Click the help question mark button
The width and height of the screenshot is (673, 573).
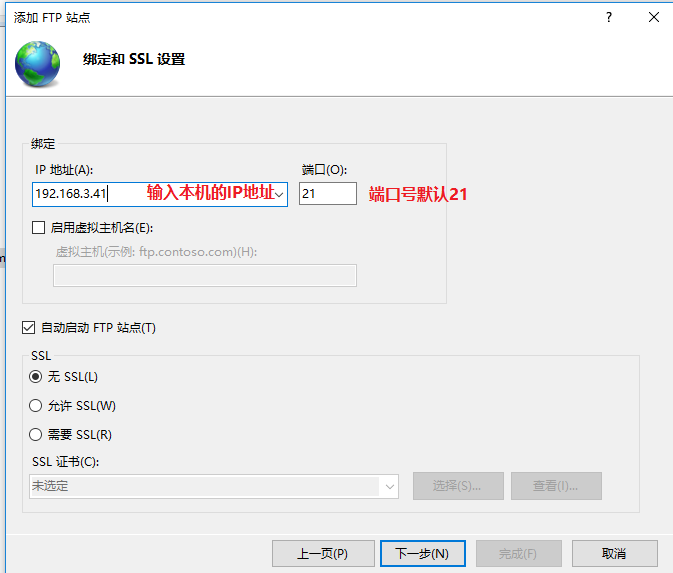[609, 17]
